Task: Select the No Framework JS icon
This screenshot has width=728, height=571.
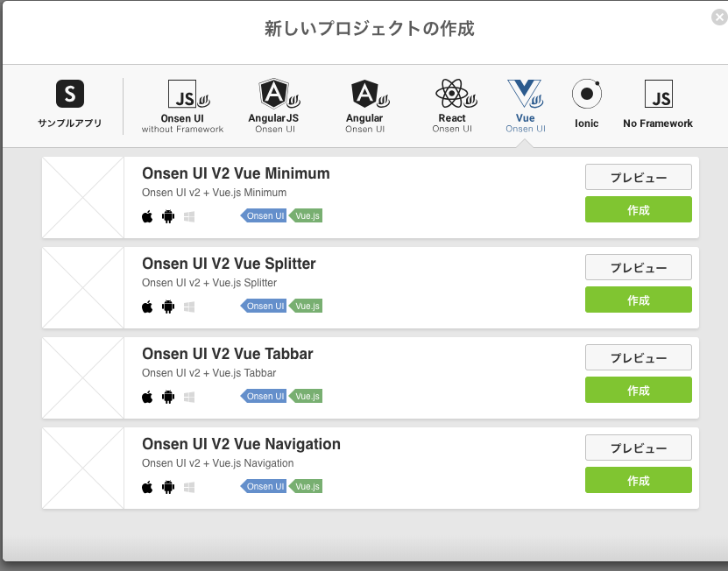Action: pos(659,94)
